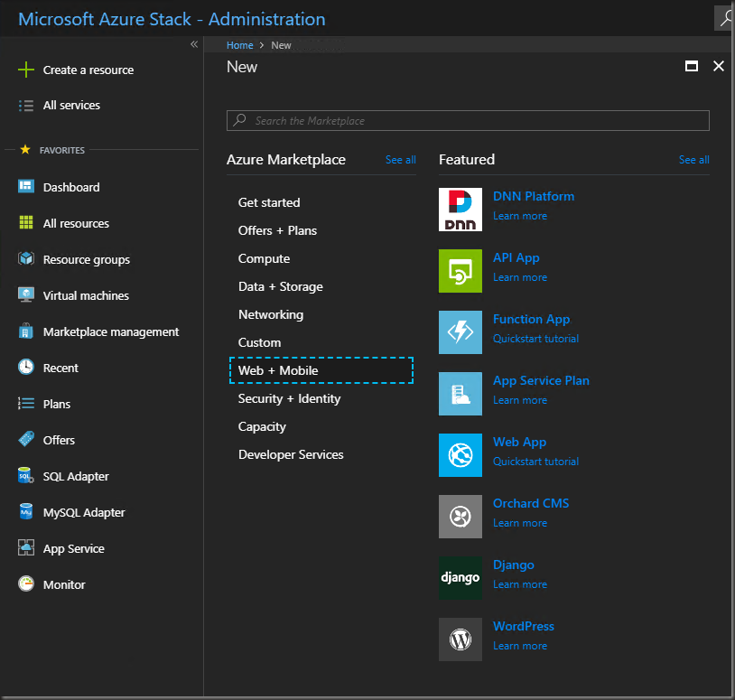Open the SQL Adapter sidebar item

tap(76, 476)
